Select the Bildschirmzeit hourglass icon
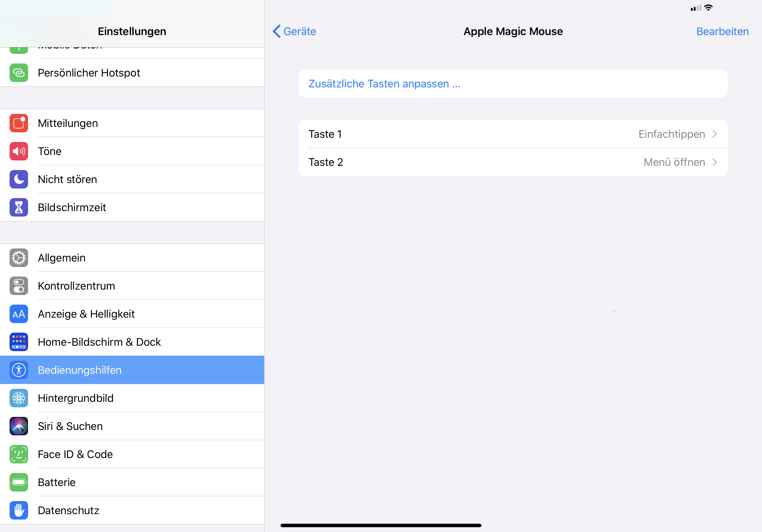Image resolution: width=762 pixels, height=532 pixels. point(19,207)
